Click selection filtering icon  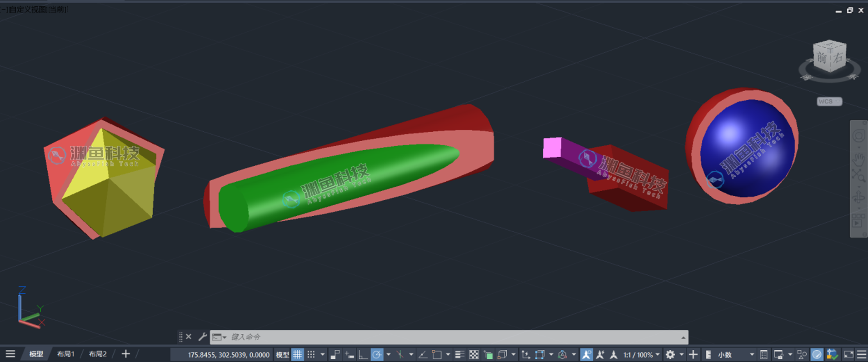coord(539,354)
